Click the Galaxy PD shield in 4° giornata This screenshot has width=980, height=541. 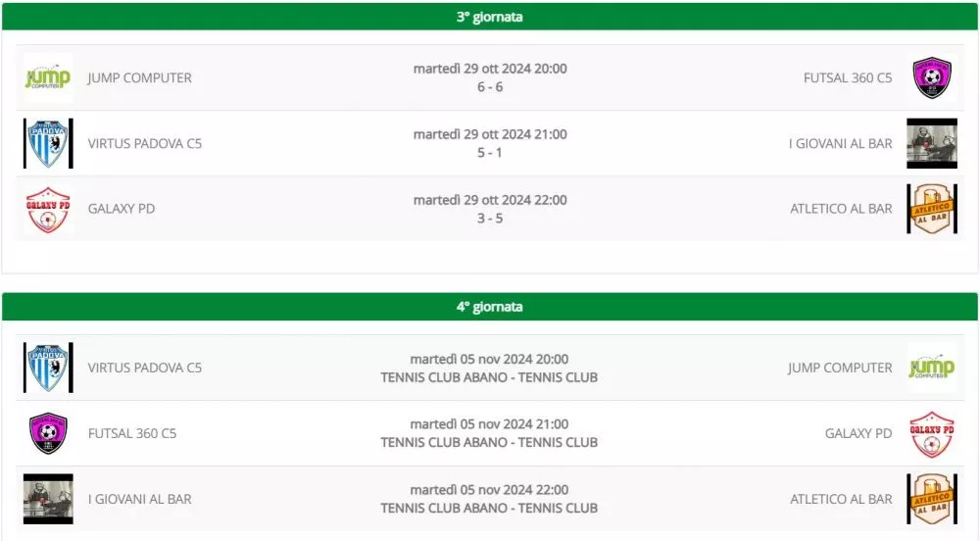tap(932, 433)
